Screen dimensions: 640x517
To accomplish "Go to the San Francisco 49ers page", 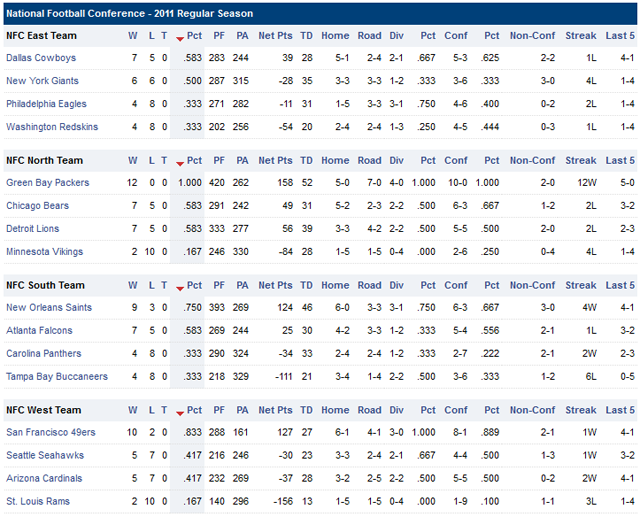I will [51, 432].
